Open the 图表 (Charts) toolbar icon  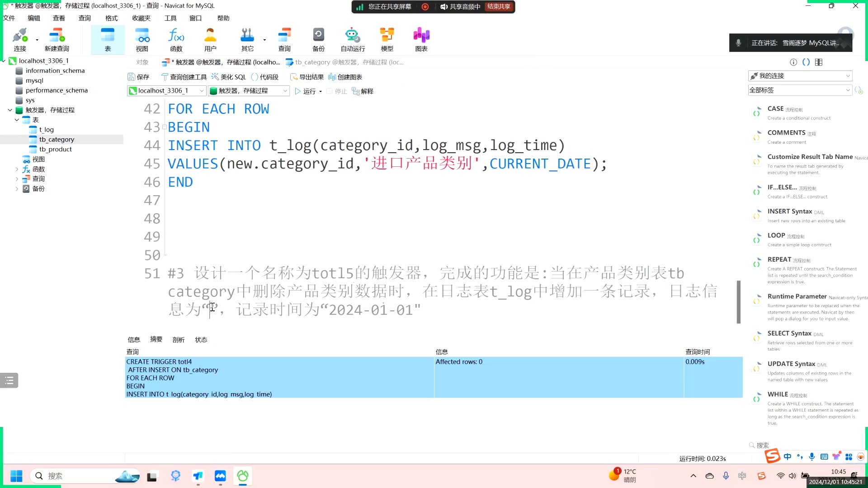(x=421, y=39)
